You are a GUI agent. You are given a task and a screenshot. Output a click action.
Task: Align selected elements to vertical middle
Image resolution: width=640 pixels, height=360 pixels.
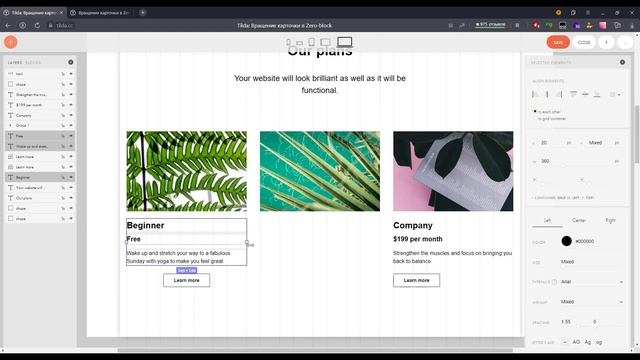585,94
